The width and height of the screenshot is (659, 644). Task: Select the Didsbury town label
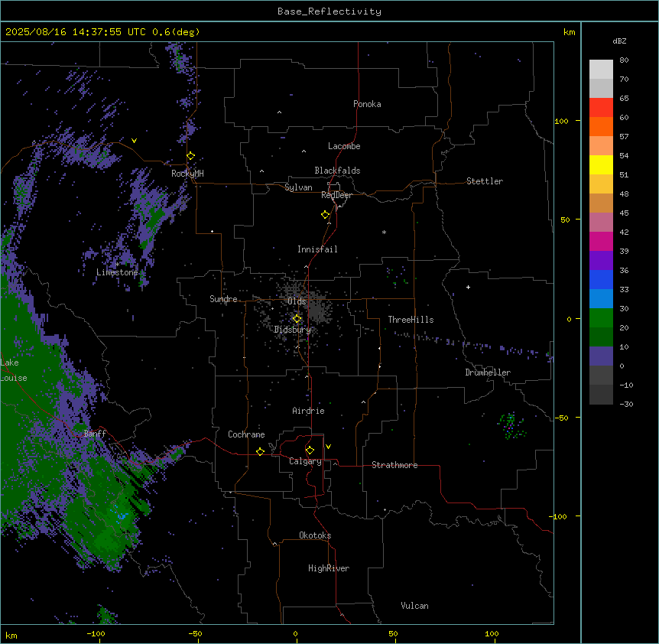[x=293, y=330]
